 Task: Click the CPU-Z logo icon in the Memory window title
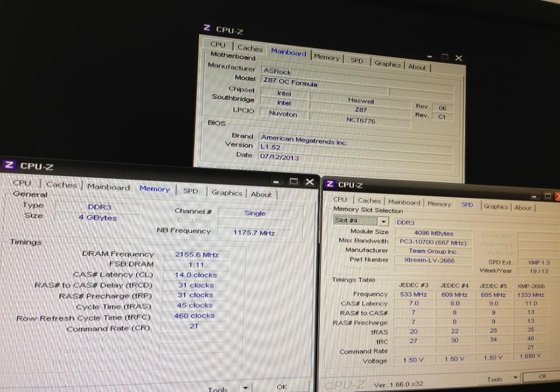(x=8, y=165)
